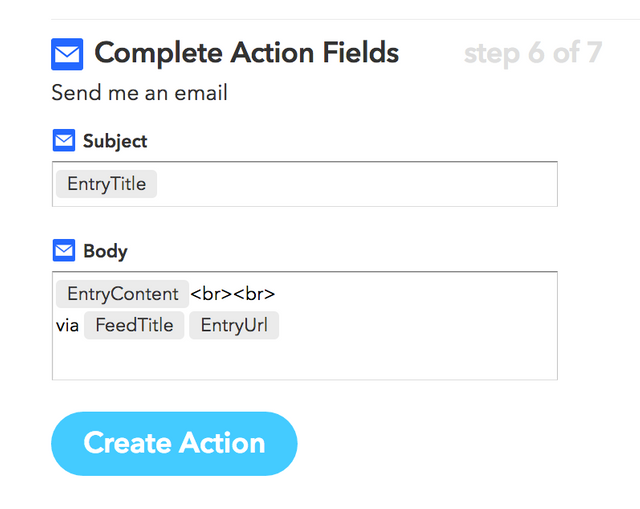Click the email icon beside Complete Action Fields
The height and width of the screenshot is (509, 640).
point(67,54)
